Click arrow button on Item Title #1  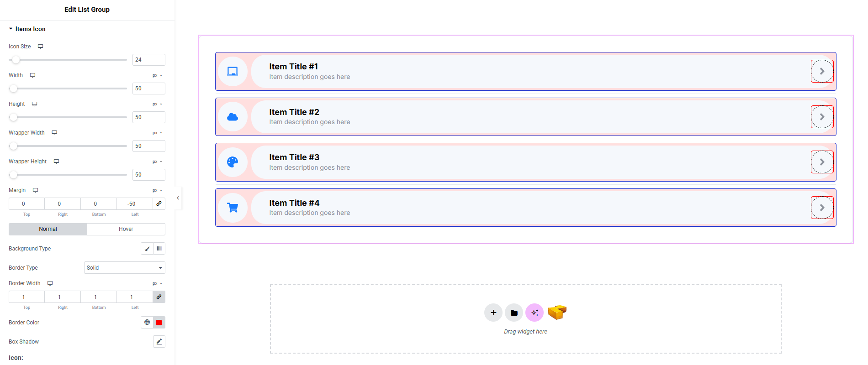822,71
